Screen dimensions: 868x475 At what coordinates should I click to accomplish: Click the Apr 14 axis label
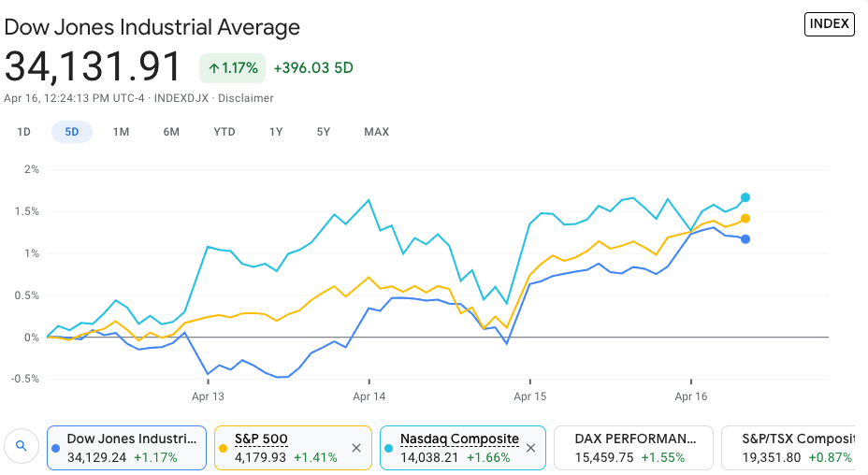point(369,396)
